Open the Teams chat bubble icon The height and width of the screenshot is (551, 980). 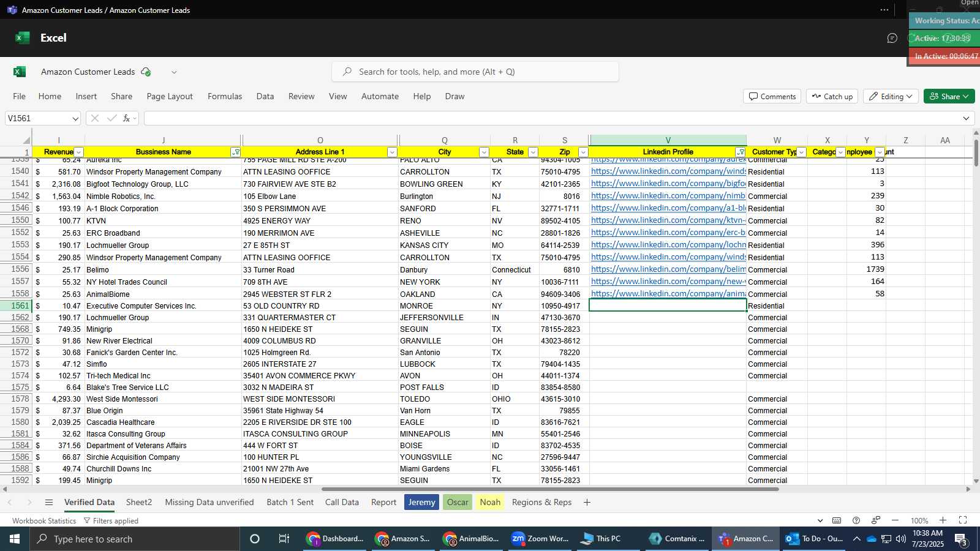tap(892, 38)
